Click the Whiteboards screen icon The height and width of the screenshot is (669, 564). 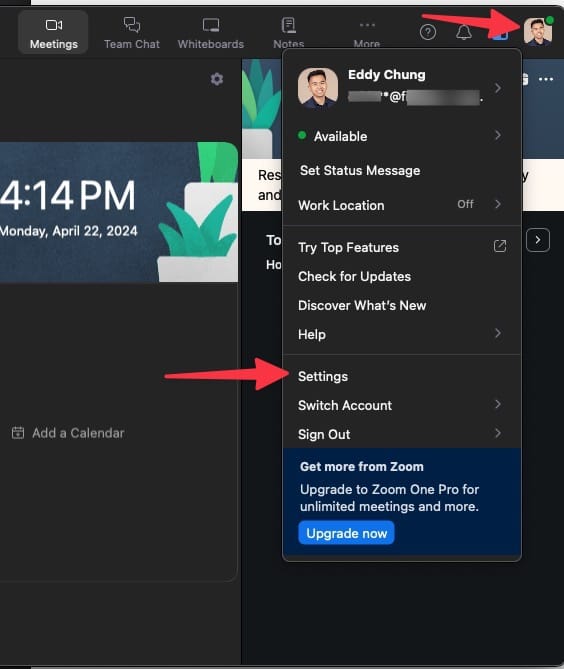[211, 25]
